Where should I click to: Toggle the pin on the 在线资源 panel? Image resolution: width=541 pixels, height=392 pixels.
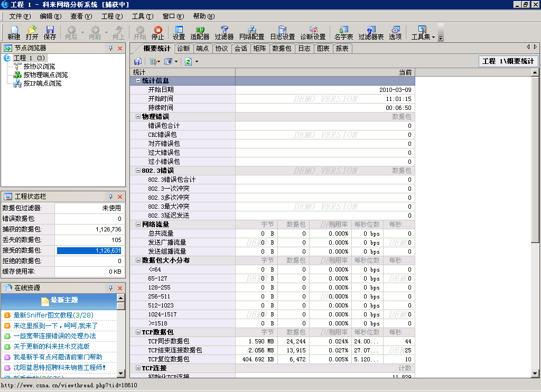tap(110, 287)
